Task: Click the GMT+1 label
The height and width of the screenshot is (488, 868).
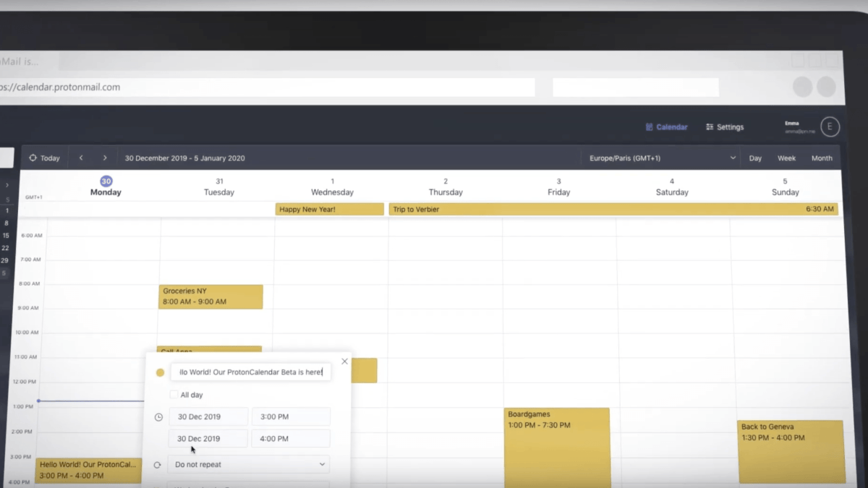Action: click(33, 197)
